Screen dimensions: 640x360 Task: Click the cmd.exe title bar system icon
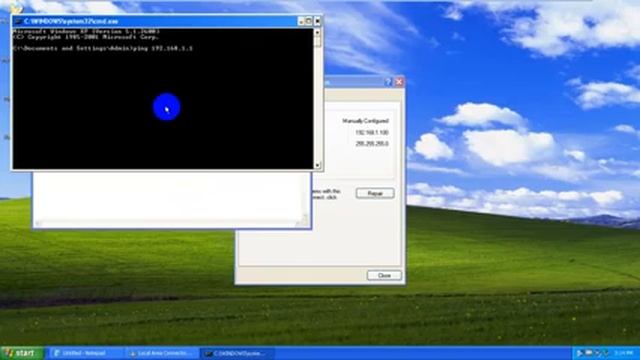click(18, 21)
